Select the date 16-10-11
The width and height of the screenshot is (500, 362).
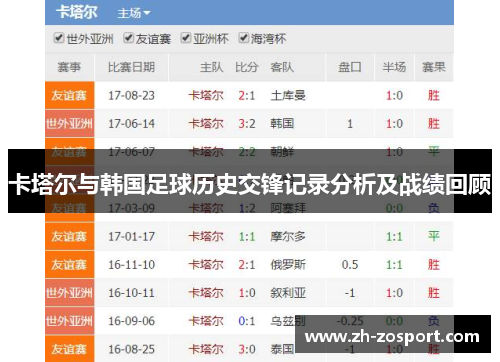(131, 293)
